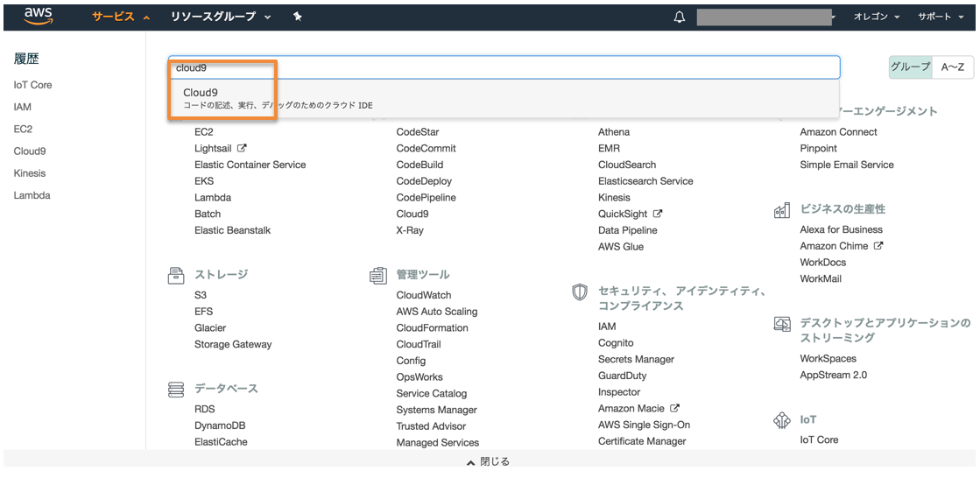The width and height of the screenshot is (980, 478).
Task: Click the Storage category icon
Action: tap(176, 276)
